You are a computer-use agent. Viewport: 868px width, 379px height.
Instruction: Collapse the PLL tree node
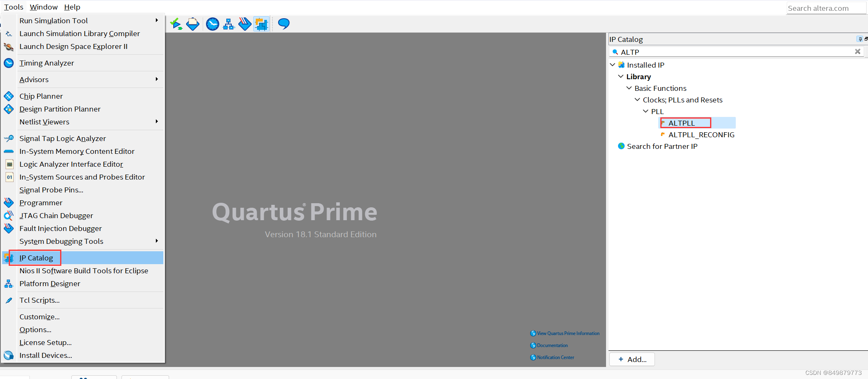click(x=645, y=111)
